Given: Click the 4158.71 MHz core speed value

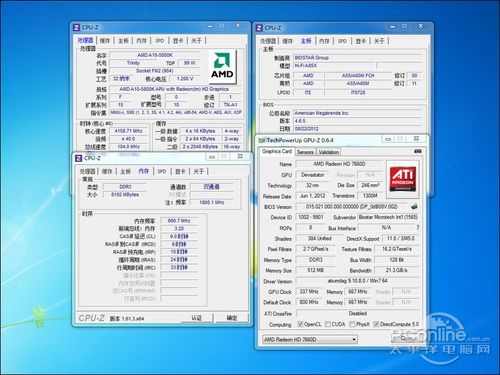Looking at the screenshot, I should click(128, 131).
